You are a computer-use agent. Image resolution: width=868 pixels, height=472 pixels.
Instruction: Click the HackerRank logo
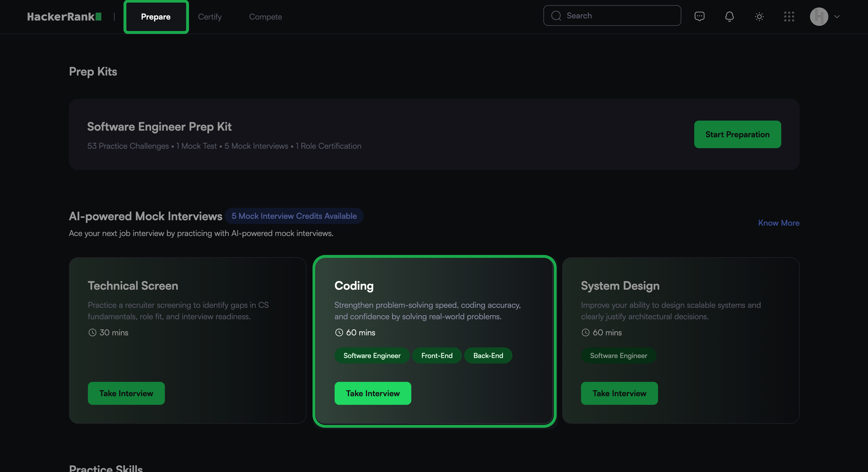[x=64, y=16]
